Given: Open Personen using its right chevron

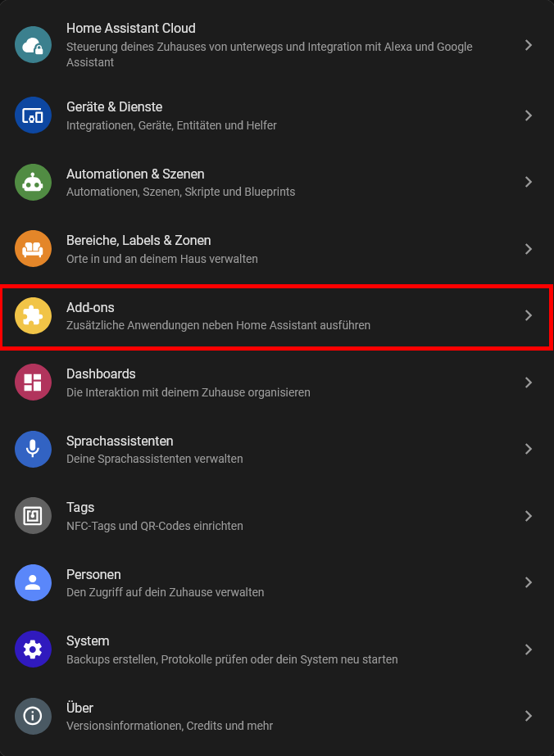Looking at the screenshot, I should [529, 582].
